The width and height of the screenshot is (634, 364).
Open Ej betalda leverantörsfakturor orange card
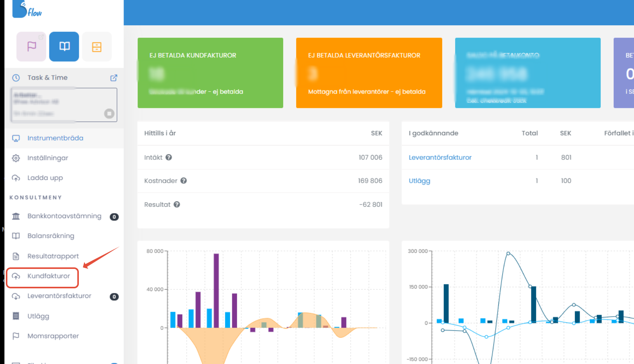369,73
